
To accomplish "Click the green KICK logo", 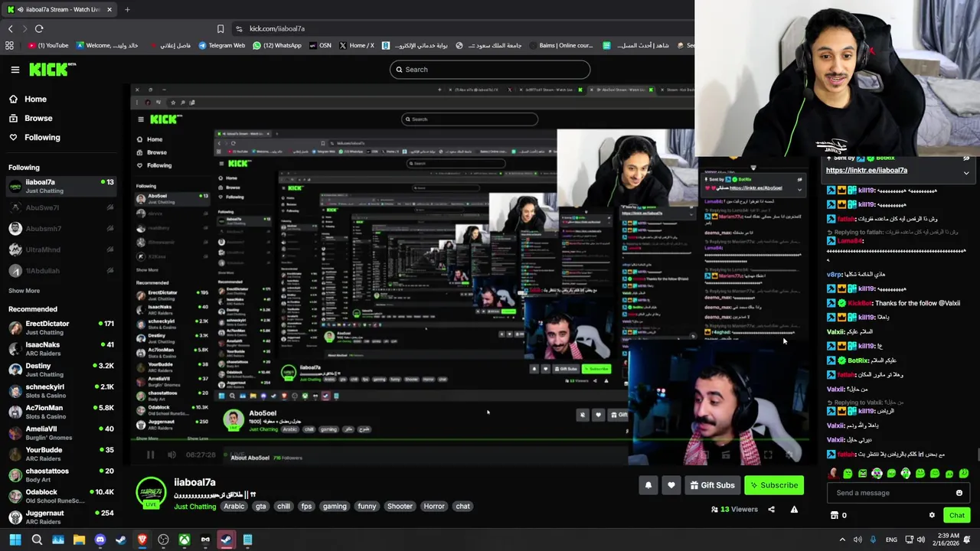I will 53,70.
